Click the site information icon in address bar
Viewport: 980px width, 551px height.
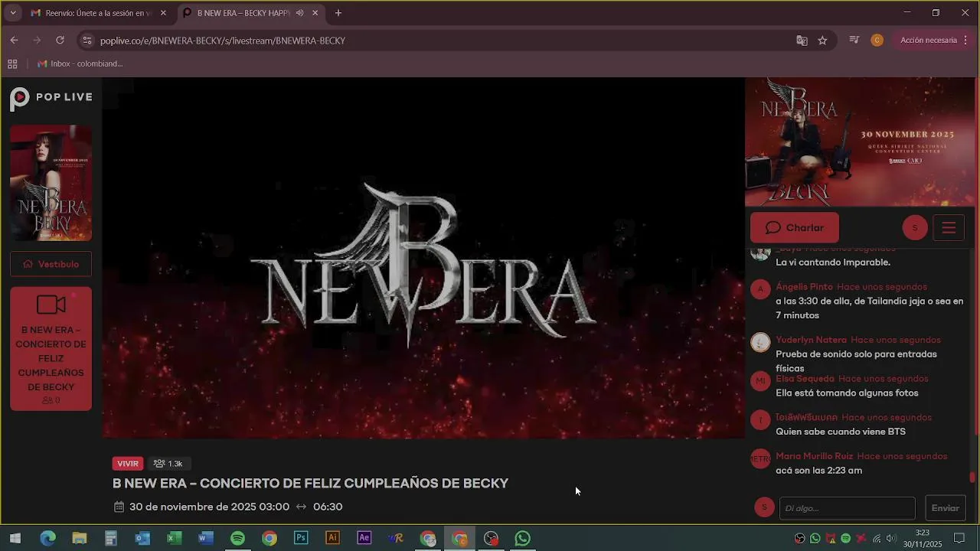click(x=87, y=41)
